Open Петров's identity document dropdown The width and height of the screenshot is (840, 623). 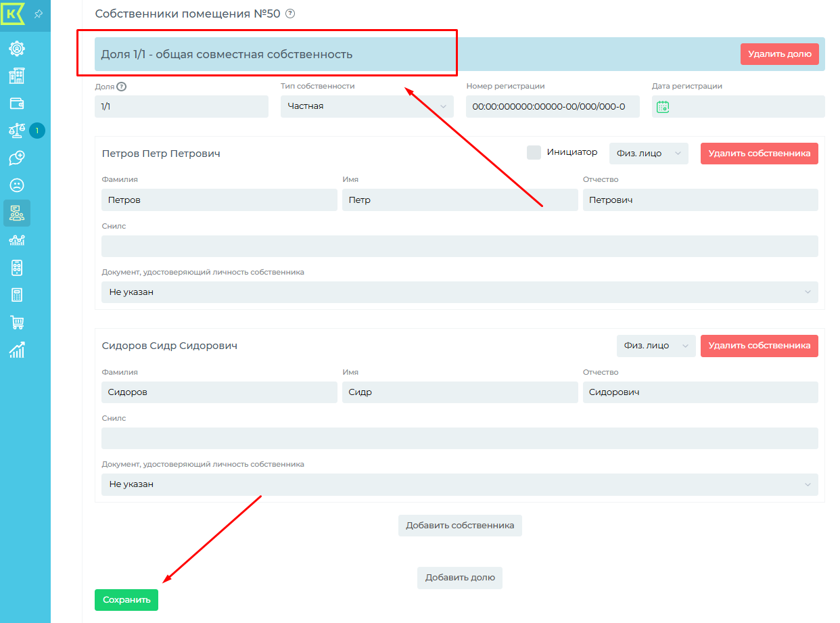tap(459, 292)
